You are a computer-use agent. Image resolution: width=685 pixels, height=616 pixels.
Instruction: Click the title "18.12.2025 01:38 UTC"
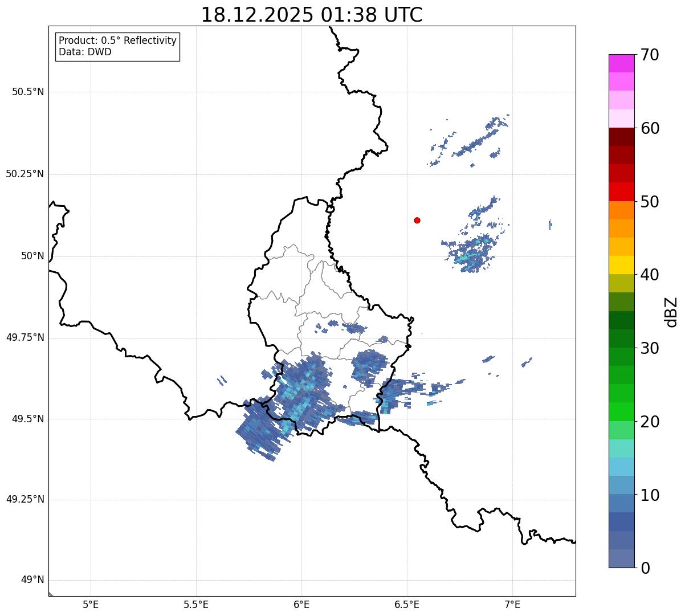click(x=312, y=15)
